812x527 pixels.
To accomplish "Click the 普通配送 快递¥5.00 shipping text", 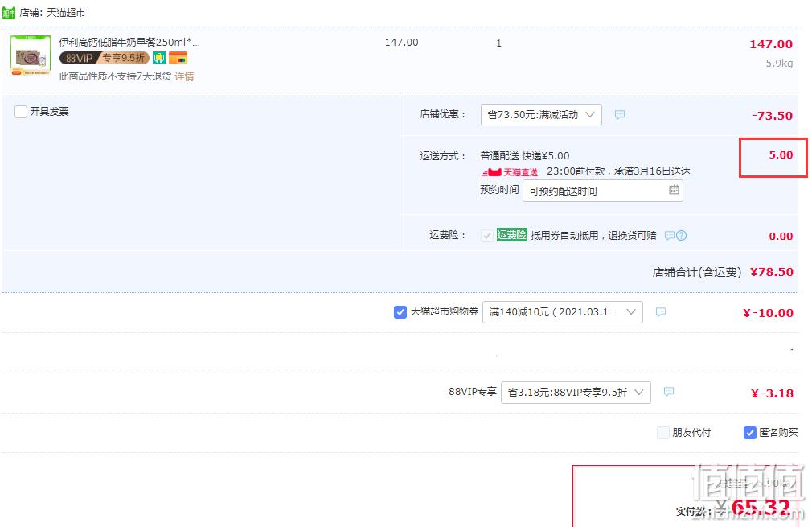I will [525, 156].
